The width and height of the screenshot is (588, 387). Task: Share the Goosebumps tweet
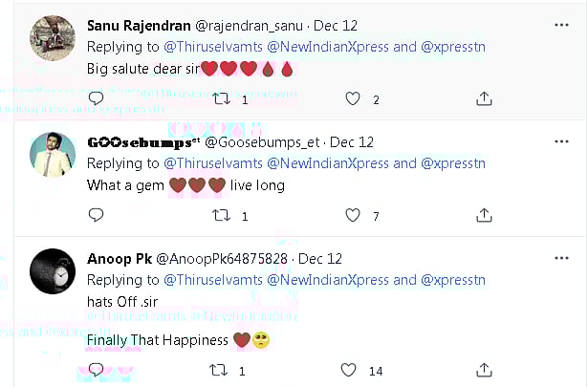coord(484,216)
